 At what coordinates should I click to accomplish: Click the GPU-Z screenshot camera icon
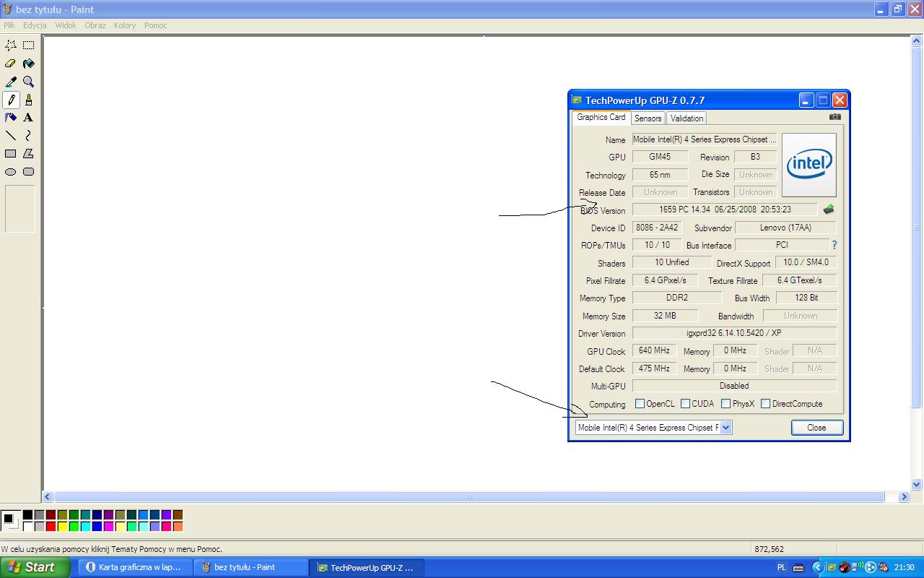[x=835, y=116]
